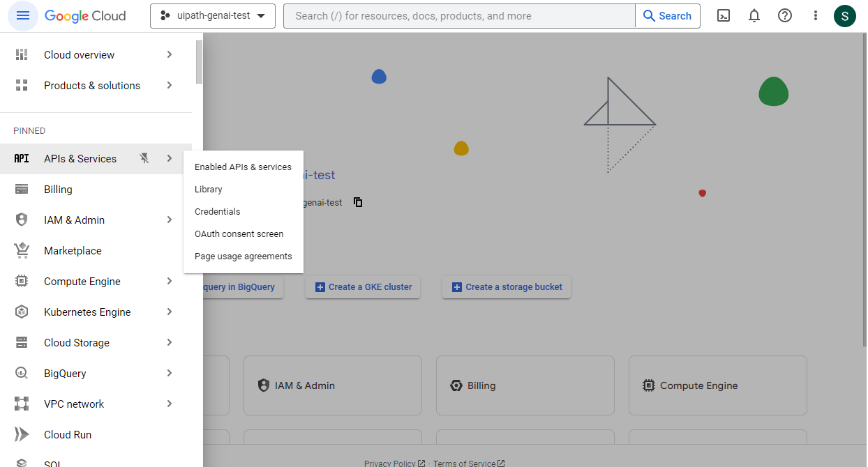Screen dimensions: 868x467
Task: Copy the project ID with the copy icon
Action: [358, 202]
